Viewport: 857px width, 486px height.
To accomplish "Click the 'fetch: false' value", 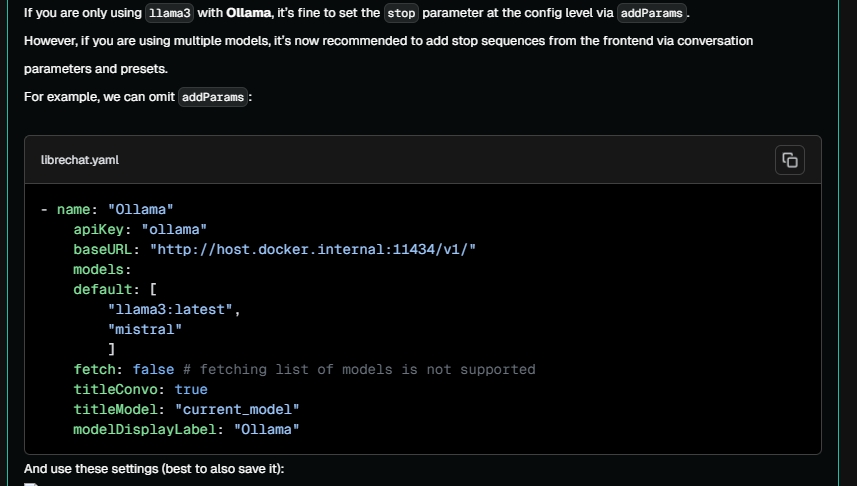I will pyautogui.click(x=153, y=369).
